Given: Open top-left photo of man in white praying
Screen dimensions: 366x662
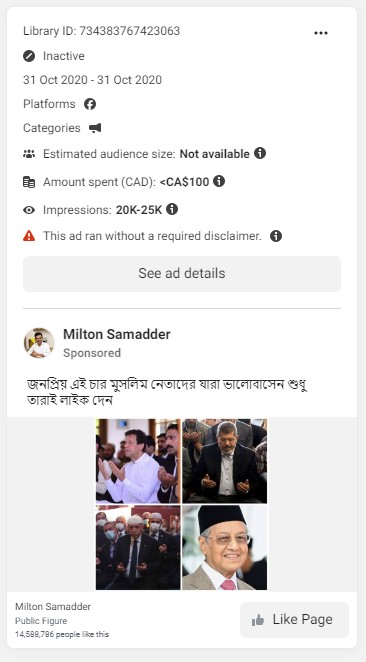Looking at the screenshot, I should (x=138, y=461).
